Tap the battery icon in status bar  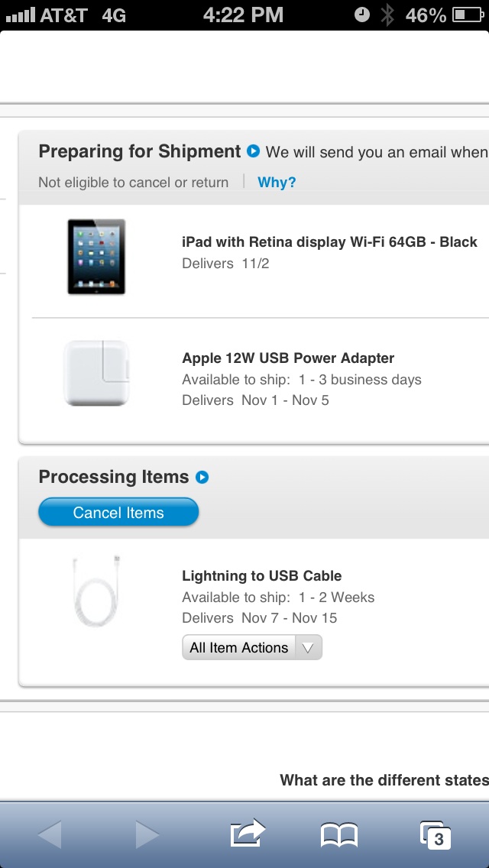click(468, 15)
